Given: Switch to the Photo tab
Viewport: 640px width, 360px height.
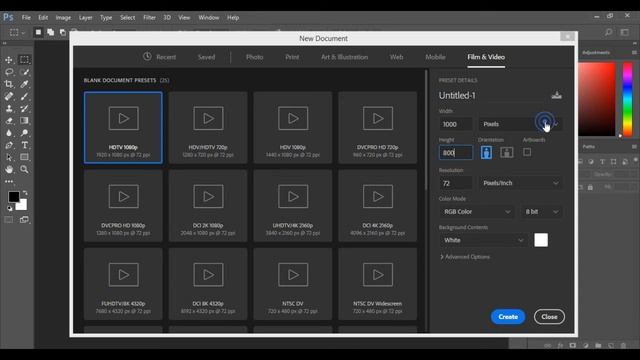Looking at the screenshot, I should [x=254, y=57].
